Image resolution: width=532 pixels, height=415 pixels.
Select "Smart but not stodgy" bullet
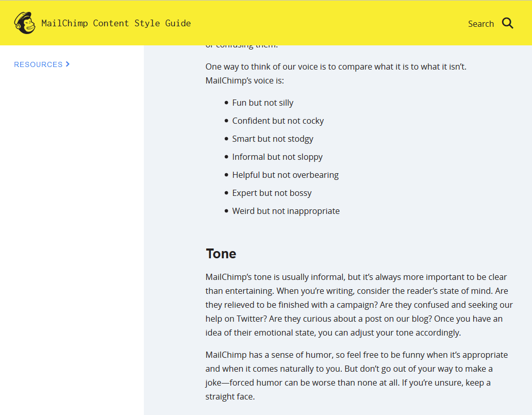click(273, 139)
